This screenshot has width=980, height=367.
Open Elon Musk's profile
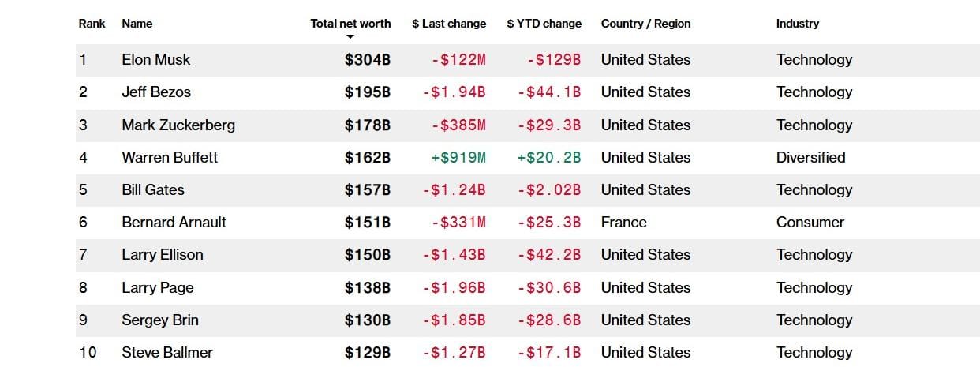156,60
